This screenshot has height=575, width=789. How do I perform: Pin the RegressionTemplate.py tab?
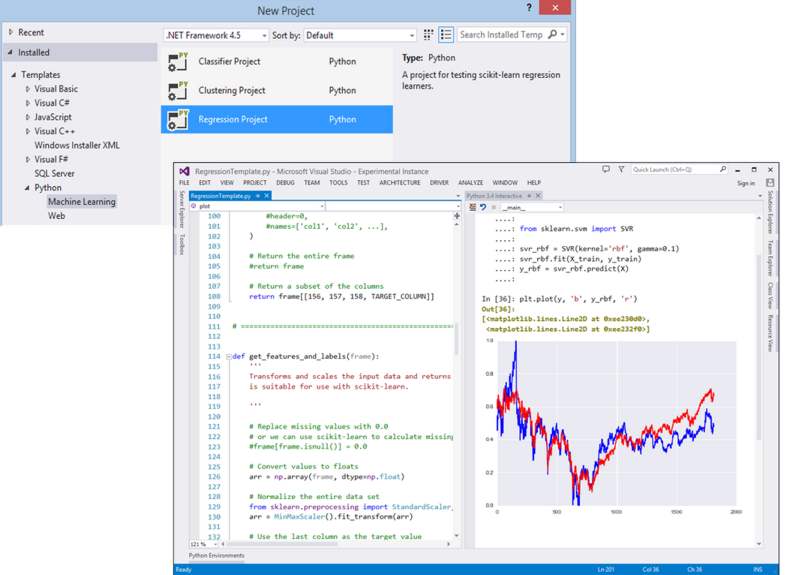(x=258, y=196)
